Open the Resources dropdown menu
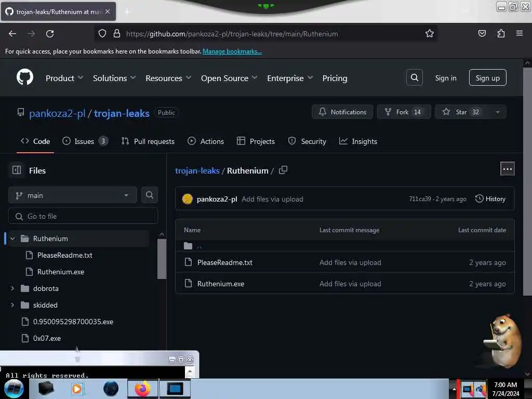Viewport: 532px width, 399px height. (x=169, y=78)
